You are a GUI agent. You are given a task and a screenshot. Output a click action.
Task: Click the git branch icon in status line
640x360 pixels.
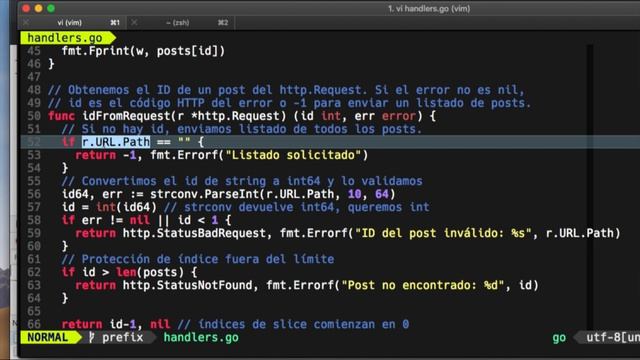pos(92,338)
